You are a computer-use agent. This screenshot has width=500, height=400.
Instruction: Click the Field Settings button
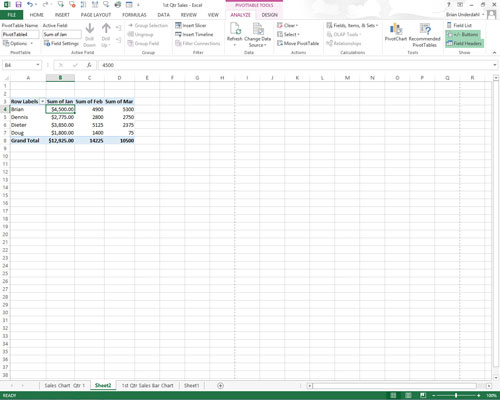61,43
